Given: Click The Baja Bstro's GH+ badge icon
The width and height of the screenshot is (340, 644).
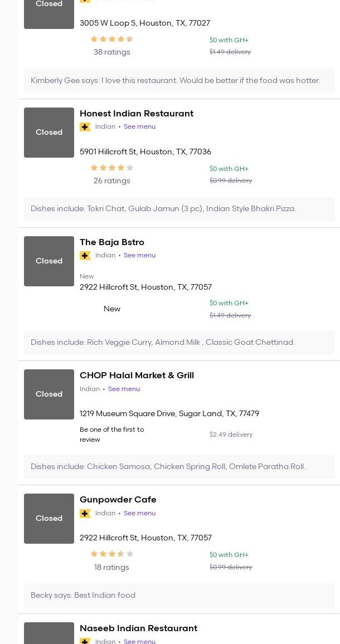Looking at the screenshot, I should [85, 256].
